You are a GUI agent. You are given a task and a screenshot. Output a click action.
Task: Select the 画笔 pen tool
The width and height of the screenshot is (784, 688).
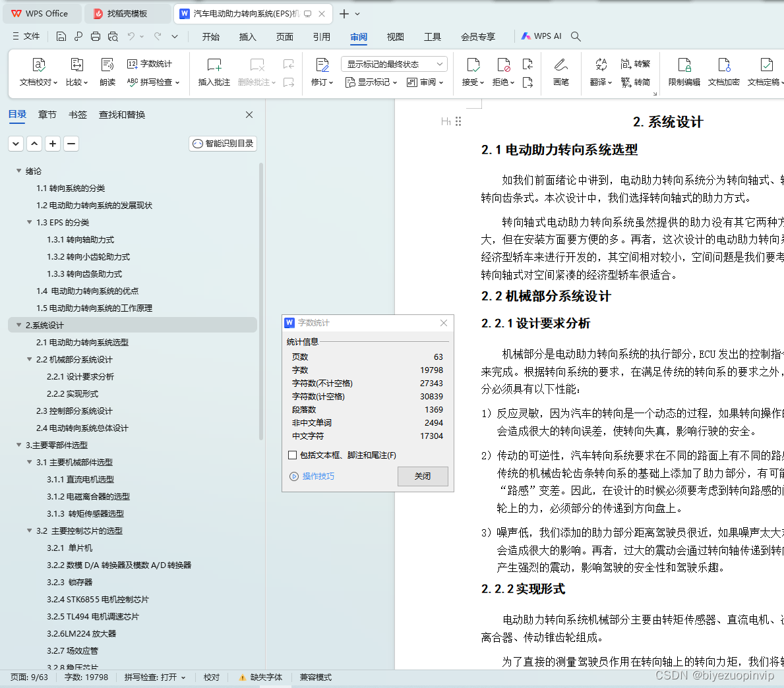click(561, 72)
